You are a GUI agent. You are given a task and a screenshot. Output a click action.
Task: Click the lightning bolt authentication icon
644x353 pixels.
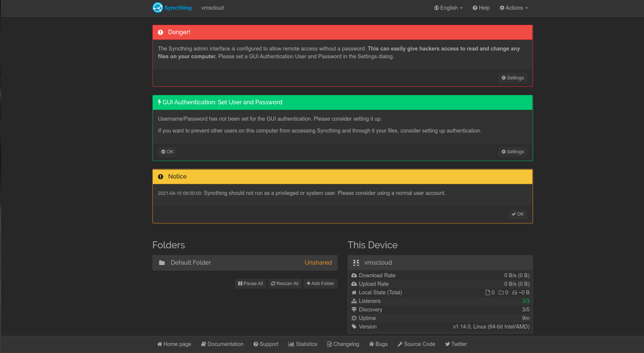click(160, 102)
